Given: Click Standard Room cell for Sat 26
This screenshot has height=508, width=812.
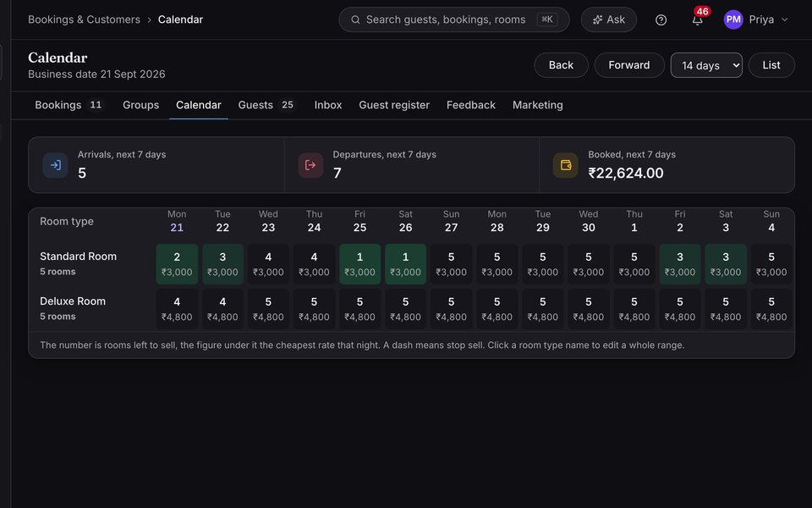Looking at the screenshot, I should pos(405,264).
